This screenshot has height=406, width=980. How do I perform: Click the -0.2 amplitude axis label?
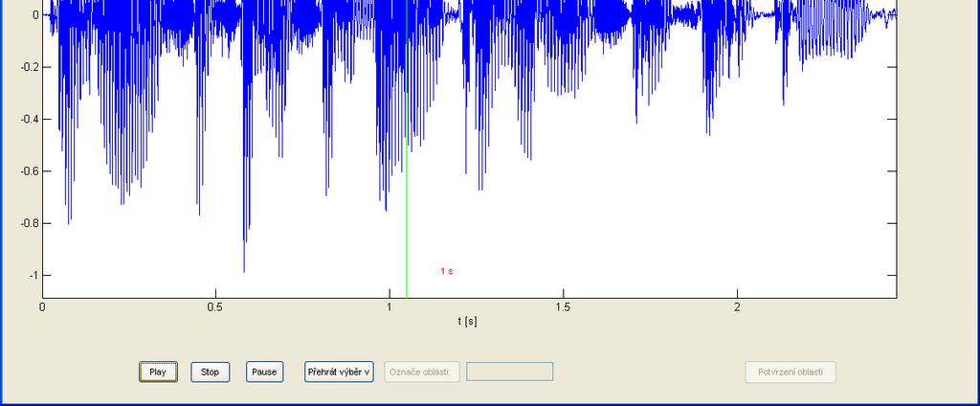pyautogui.click(x=30, y=67)
